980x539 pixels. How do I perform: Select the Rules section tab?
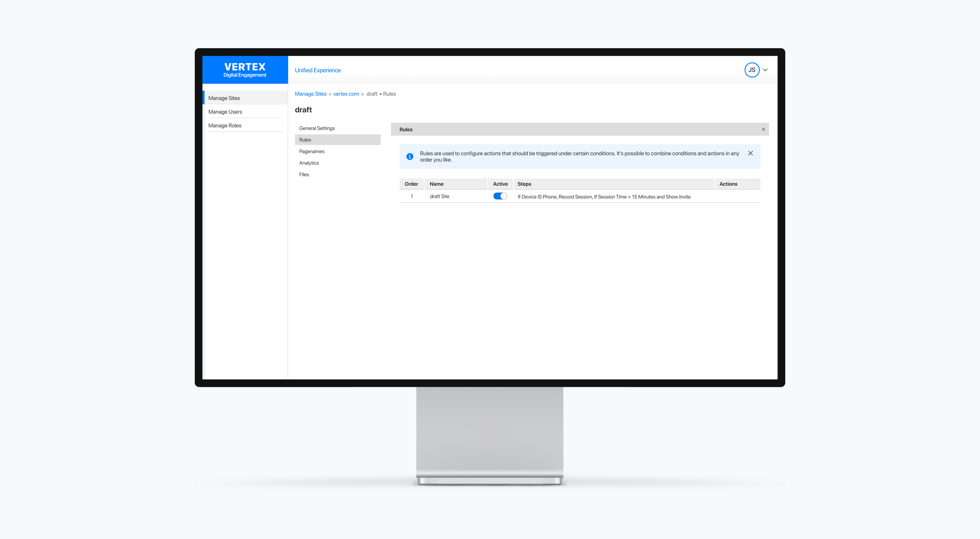click(x=305, y=140)
